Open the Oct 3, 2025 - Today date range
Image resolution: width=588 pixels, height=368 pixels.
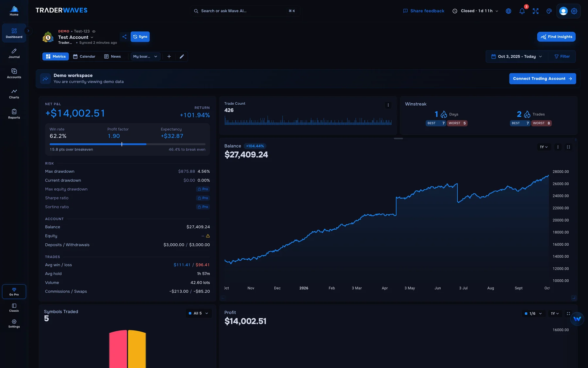pyautogui.click(x=516, y=57)
